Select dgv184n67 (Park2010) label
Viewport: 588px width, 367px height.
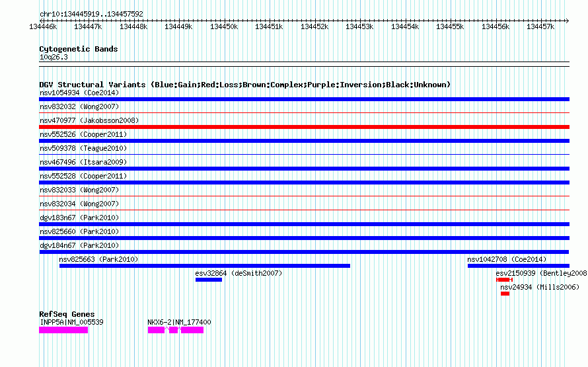[x=79, y=245]
